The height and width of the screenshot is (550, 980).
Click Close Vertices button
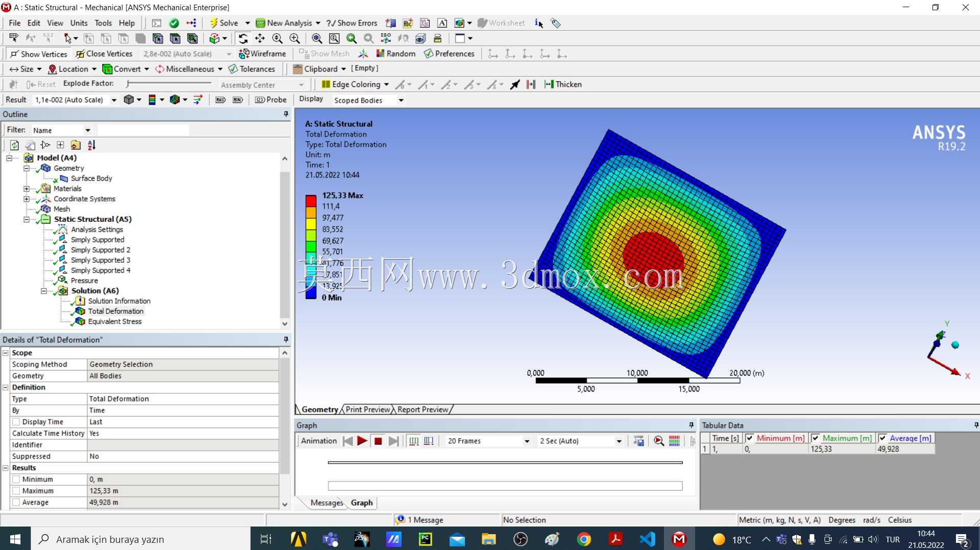click(104, 54)
